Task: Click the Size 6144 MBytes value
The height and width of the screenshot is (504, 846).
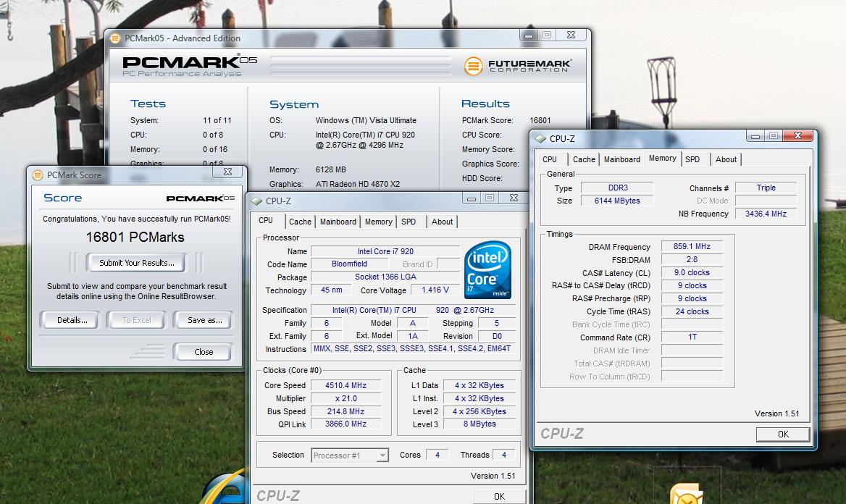Action: pos(617,201)
